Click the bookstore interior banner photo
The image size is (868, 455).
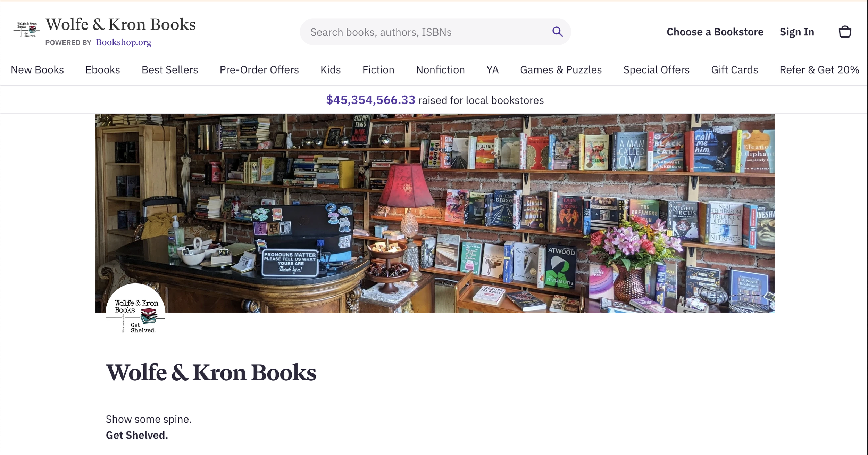pos(435,213)
